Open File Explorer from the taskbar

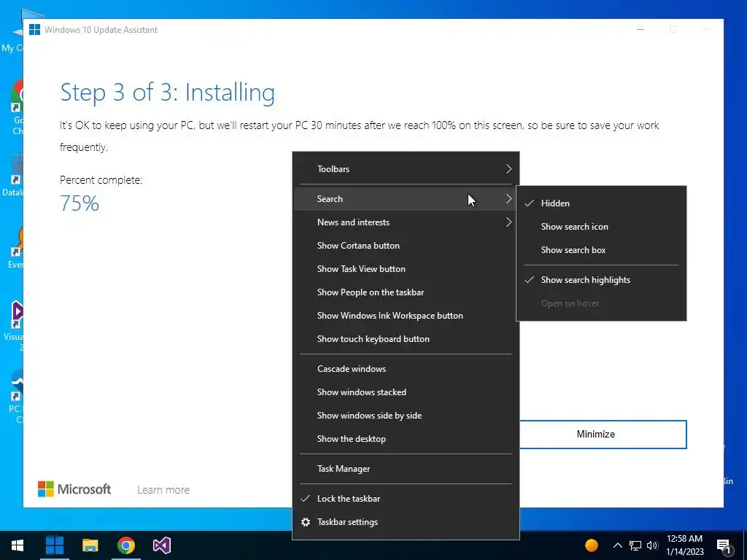click(90, 545)
